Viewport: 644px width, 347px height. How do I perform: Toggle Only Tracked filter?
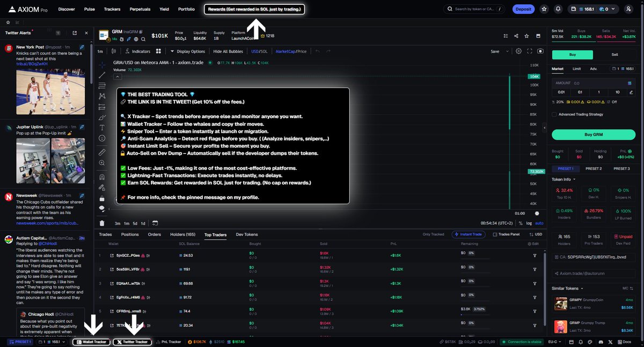click(434, 235)
